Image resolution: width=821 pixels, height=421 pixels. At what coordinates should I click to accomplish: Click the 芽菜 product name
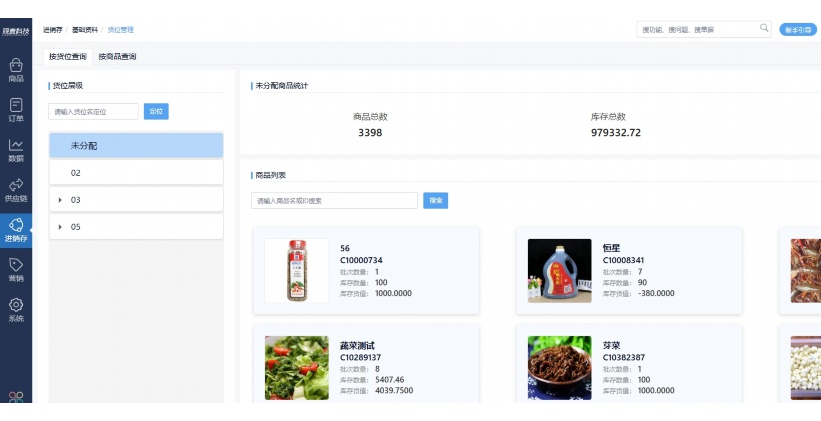click(x=611, y=346)
